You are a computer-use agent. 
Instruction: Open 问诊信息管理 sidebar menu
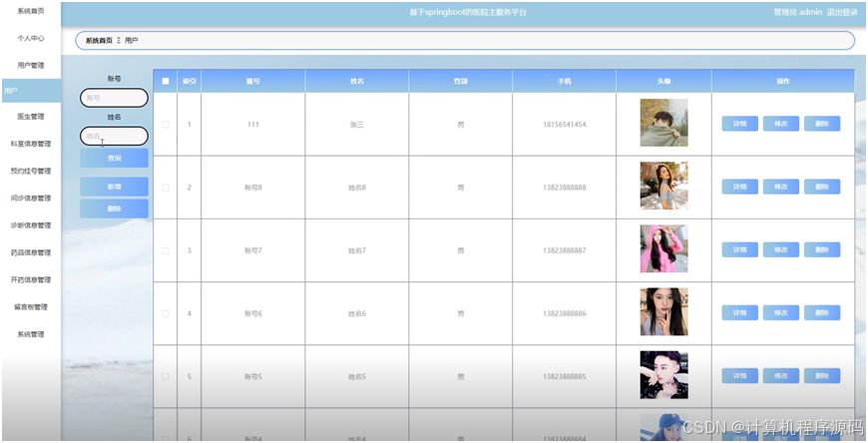(31, 198)
